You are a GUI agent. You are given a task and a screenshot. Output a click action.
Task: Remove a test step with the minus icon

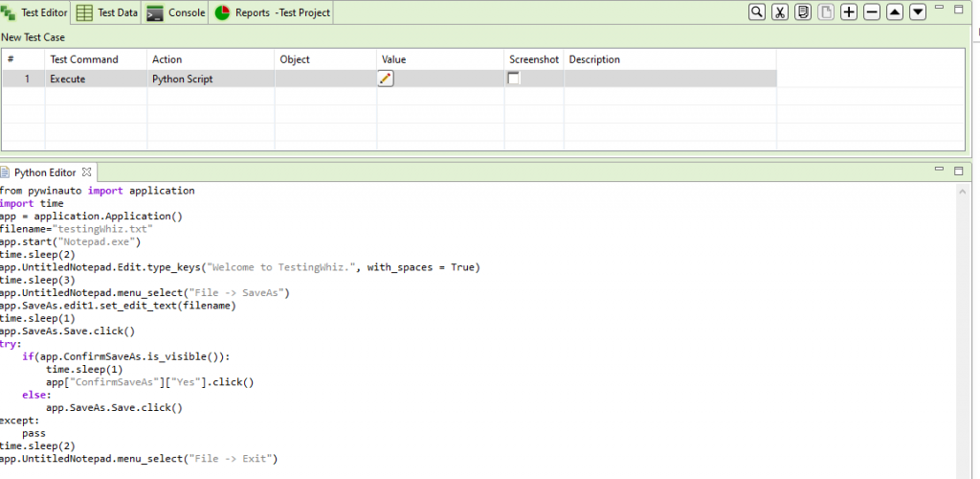coord(872,11)
